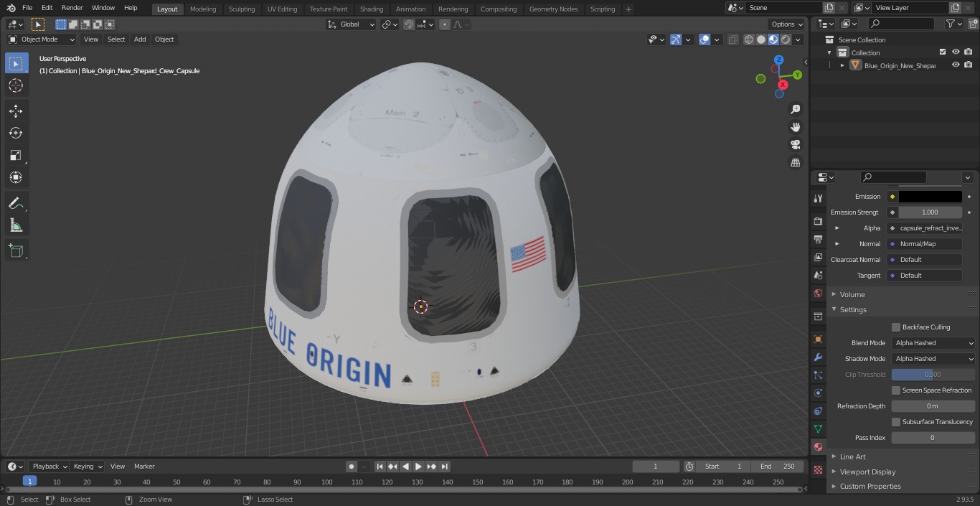Switch to the Shading workspace tab
Image resolution: width=980 pixels, height=506 pixels.
372,9
